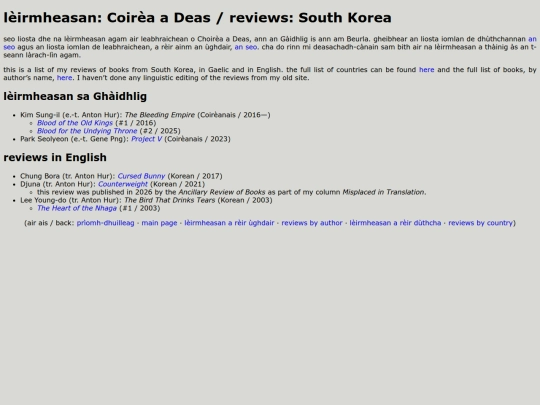Open the 'here' full list of countries link
Screen dimensions: 540x405
pyautogui.click(x=426, y=70)
